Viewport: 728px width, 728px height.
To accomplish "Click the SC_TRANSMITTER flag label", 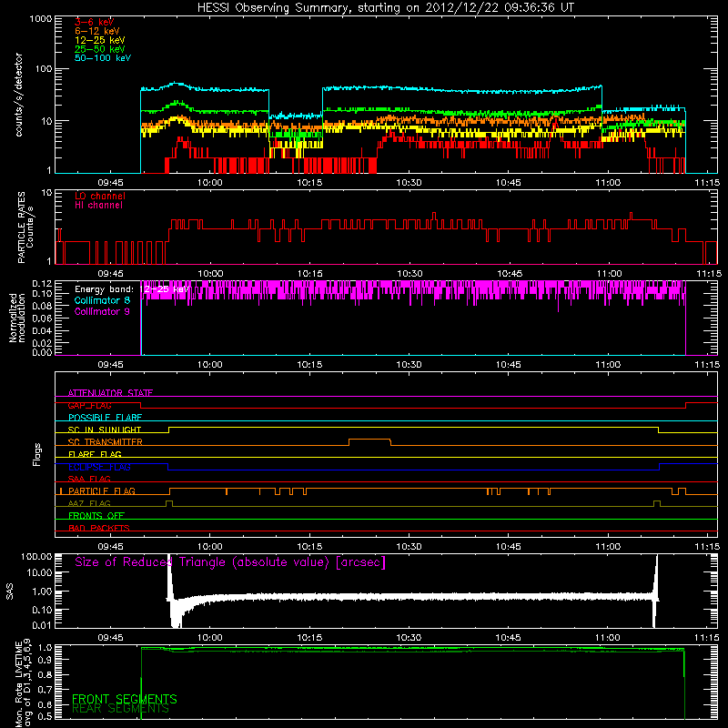I will (x=106, y=442).
